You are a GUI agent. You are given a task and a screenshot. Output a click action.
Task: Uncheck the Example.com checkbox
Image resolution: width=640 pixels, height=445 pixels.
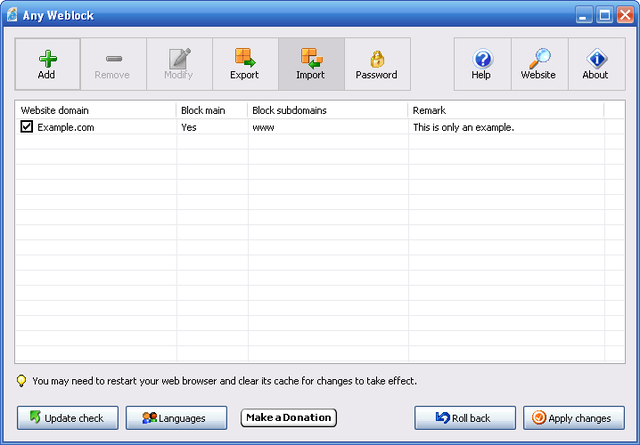click(27, 127)
